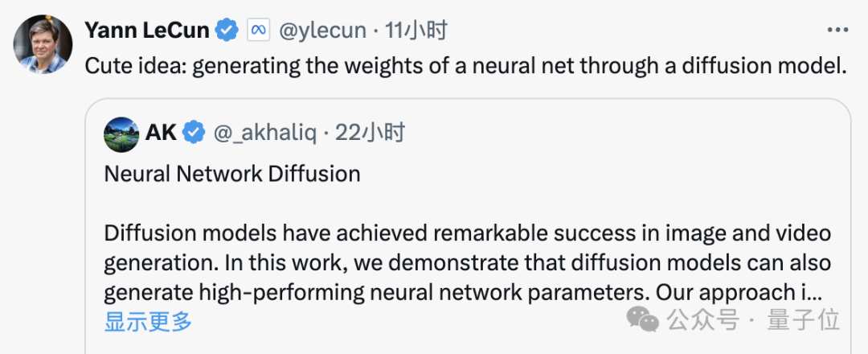Screen dimensions: 868x354
Task: Click AK's blue verified checkmark badge
Action: click(x=194, y=133)
